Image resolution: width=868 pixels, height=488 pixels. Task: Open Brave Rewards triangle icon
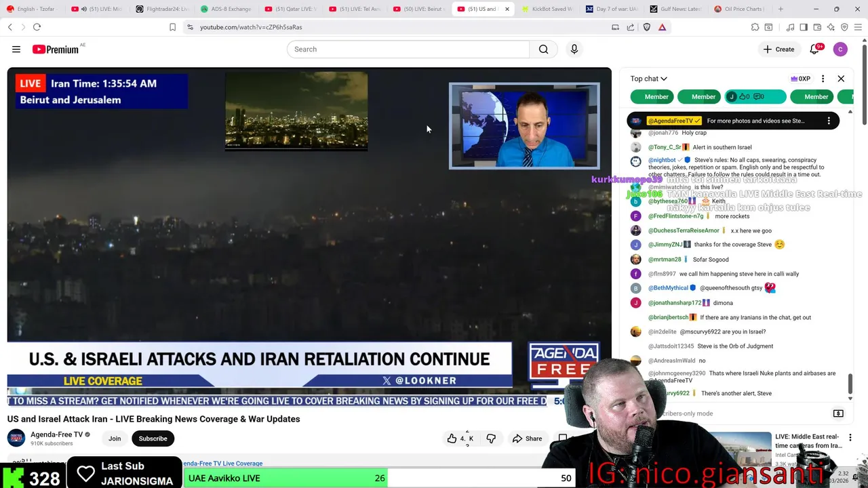[x=663, y=27]
